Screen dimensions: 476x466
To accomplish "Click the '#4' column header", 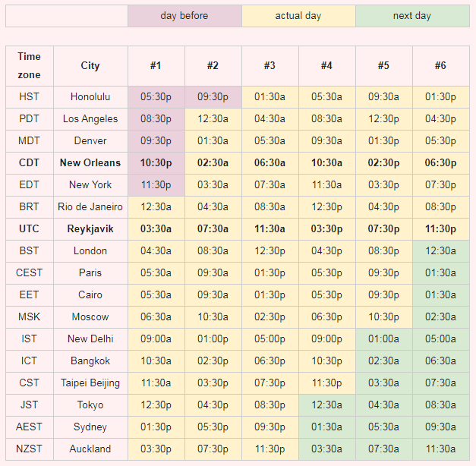I will click(x=327, y=66).
